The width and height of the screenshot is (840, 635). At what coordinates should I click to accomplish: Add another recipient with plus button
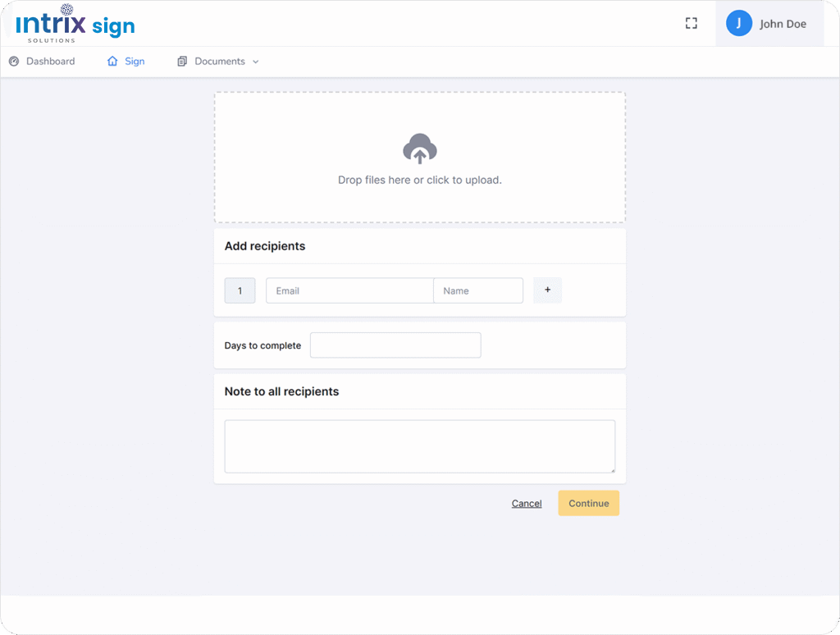[547, 290]
